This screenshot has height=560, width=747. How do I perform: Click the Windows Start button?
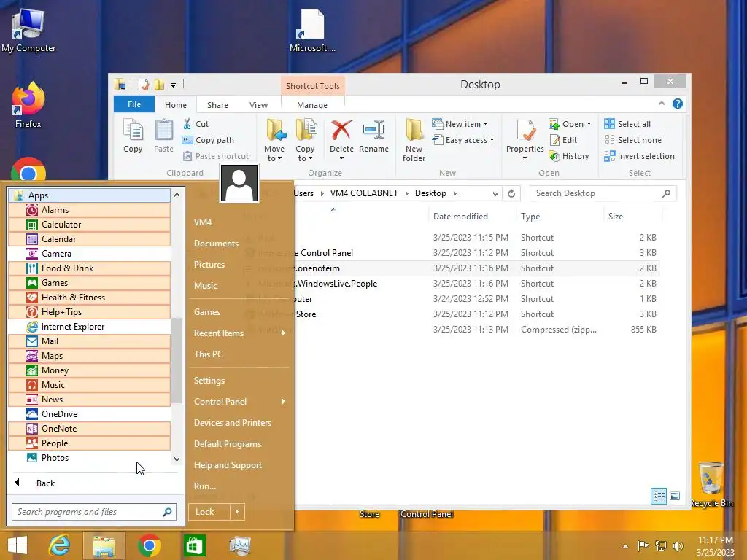(18, 545)
